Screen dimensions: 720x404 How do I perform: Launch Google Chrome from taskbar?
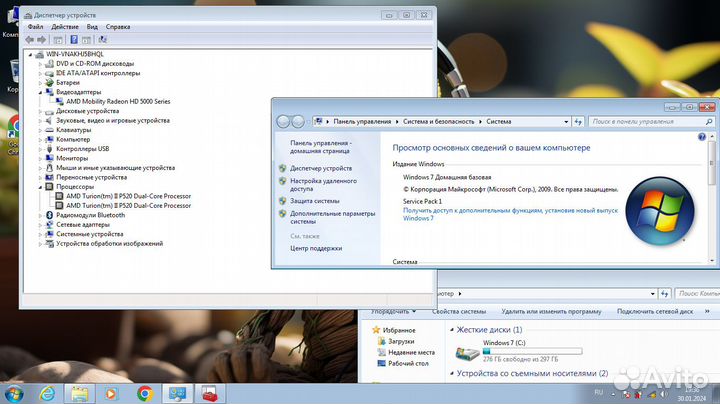point(145,393)
